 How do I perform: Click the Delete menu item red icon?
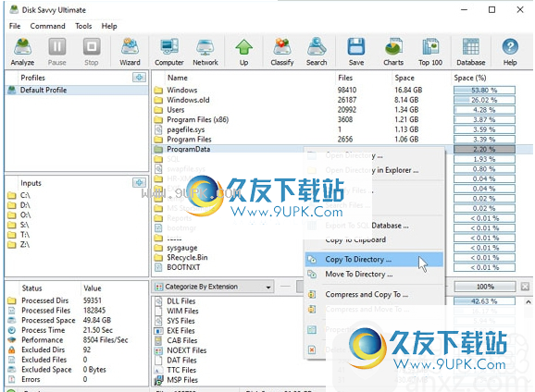click(312, 349)
